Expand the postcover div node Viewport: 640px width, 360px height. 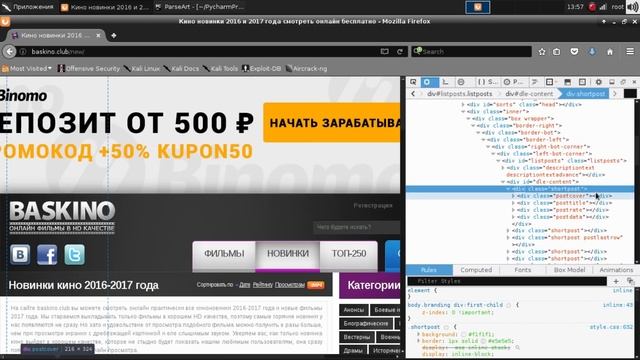513,196
